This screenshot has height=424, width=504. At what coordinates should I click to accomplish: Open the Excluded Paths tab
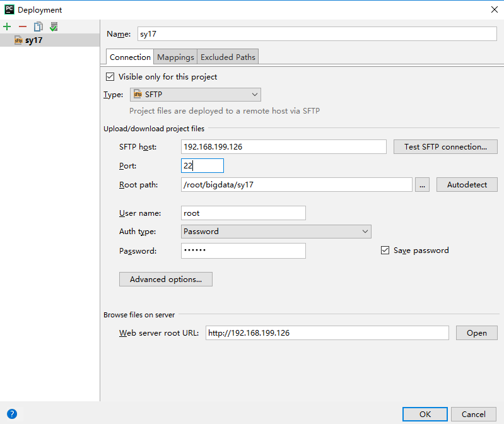[x=228, y=57]
